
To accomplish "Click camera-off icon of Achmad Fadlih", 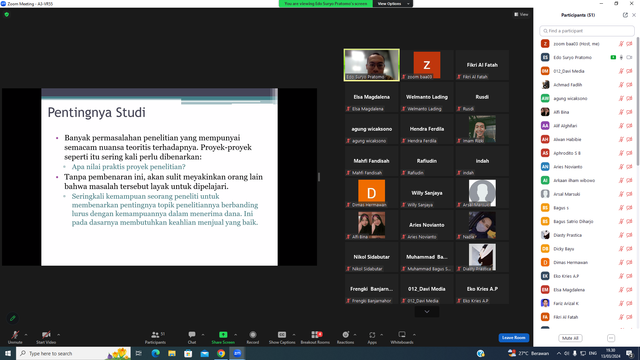I will (x=629, y=85).
